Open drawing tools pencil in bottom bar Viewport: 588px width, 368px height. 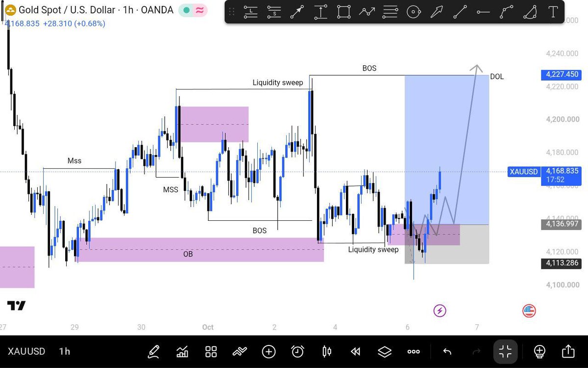pos(153,351)
